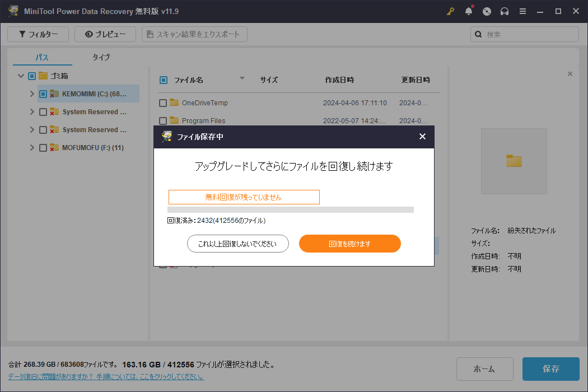This screenshot has height=392, width=588.
Task: Collapse the ゴミ箱 tree node
Action: click(21, 76)
